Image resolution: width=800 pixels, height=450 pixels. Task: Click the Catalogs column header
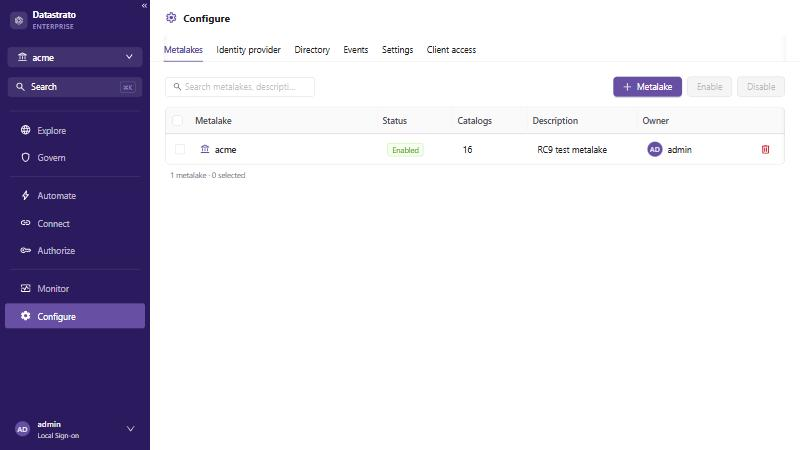(x=474, y=121)
